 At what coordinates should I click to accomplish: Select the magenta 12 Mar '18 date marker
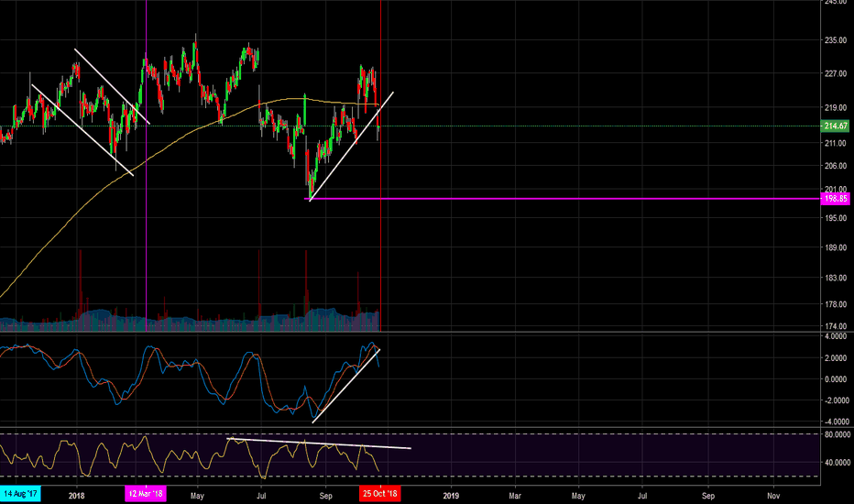[x=146, y=494]
